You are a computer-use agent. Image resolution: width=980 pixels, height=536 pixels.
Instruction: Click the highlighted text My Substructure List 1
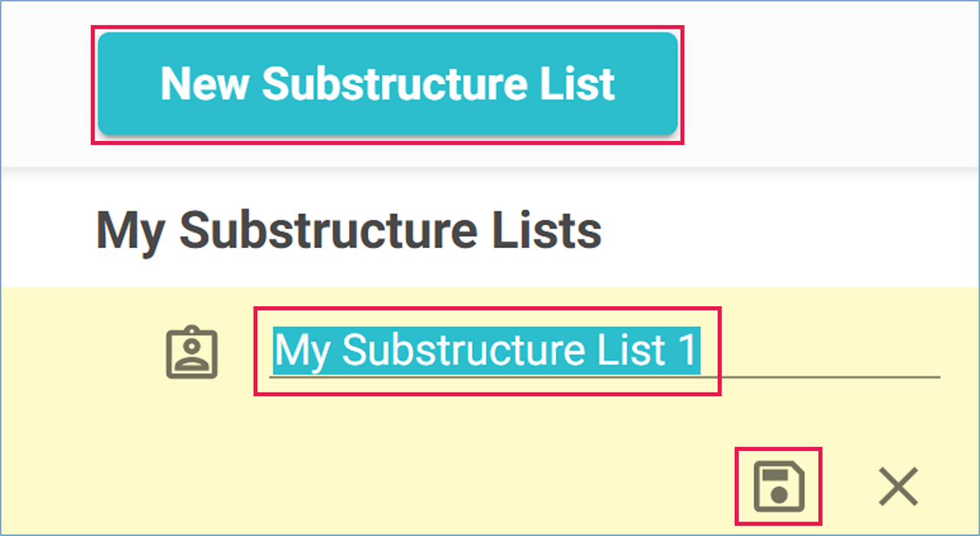pos(486,351)
